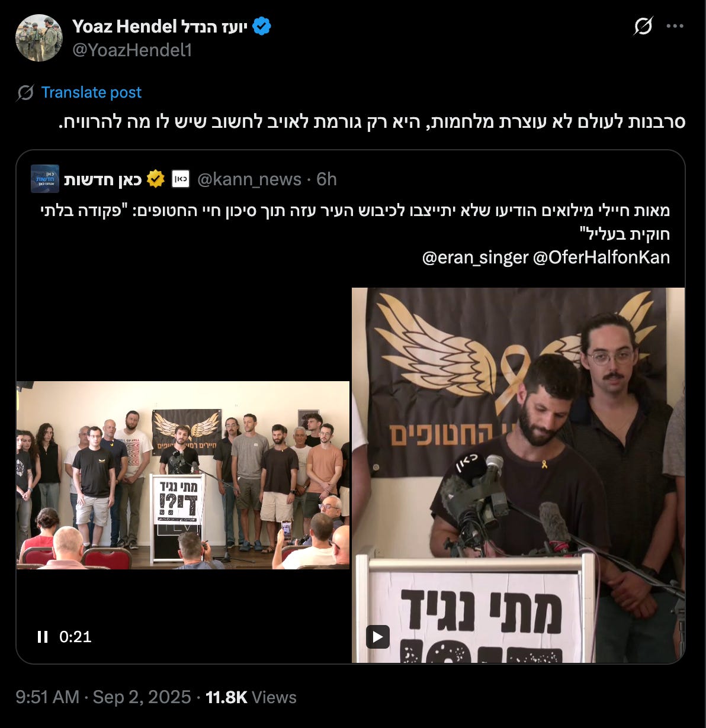Viewport: 706px width, 728px height.
Task: Pause the video playing at 0:21
Action: pos(43,637)
